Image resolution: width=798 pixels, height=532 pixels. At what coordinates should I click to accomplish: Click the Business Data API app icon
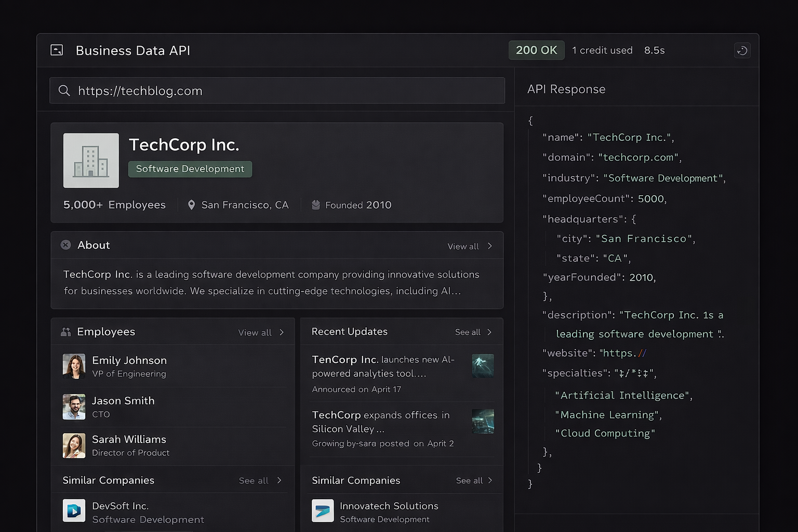[57, 50]
